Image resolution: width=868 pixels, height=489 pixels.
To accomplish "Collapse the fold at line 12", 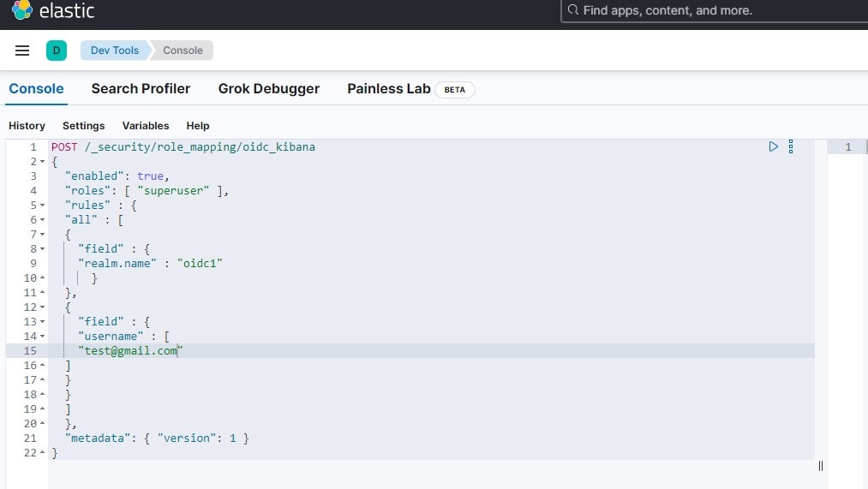I will 42,307.
